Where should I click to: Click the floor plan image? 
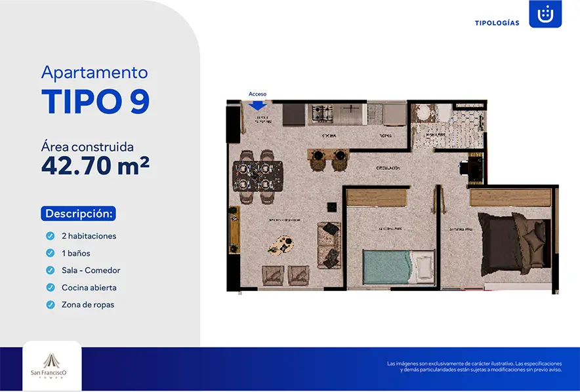point(392,197)
